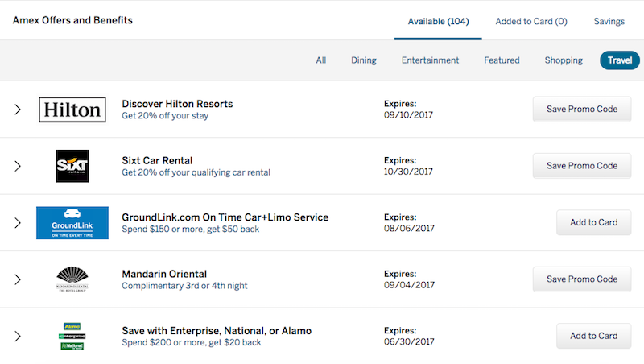The image size is (644, 364).
Task: Expand the GroundLink.com offer details
Action: [x=18, y=223]
